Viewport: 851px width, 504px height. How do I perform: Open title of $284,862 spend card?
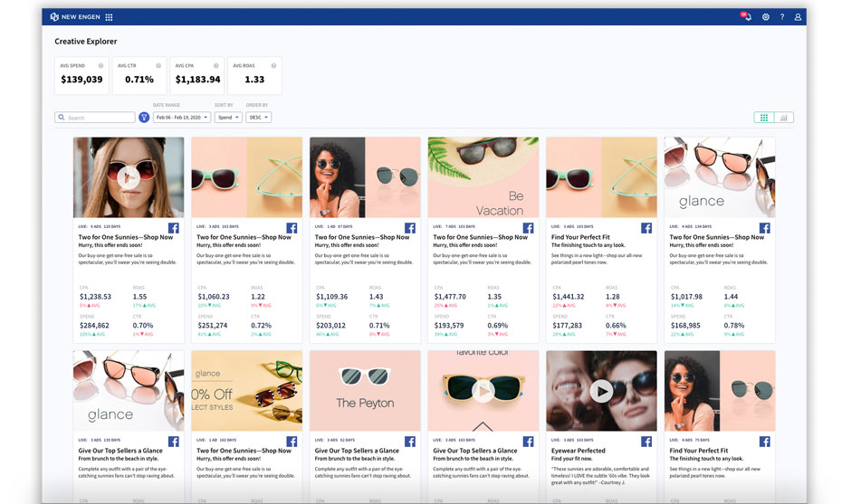pyautogui.click(x=125, y=237)
